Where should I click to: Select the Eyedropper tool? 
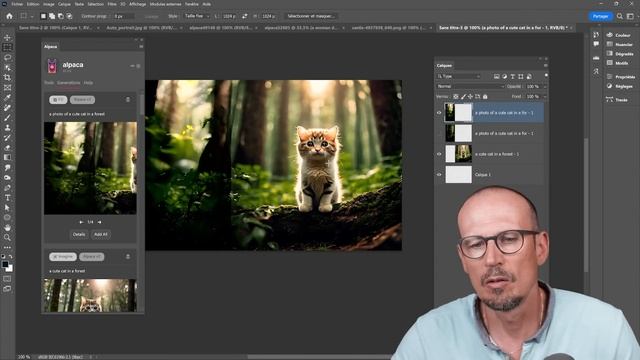pos(7,98)
